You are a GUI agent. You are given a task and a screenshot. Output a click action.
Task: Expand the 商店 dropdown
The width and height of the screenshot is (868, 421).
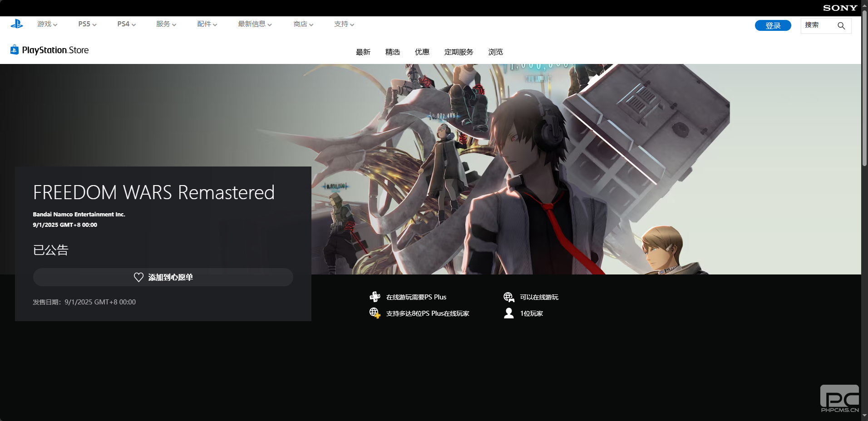303,24
